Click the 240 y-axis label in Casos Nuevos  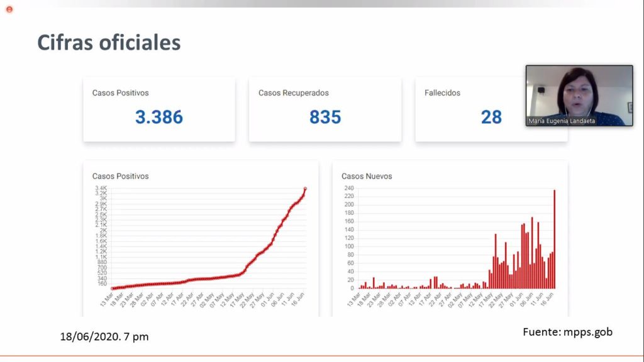coord(350,188)
